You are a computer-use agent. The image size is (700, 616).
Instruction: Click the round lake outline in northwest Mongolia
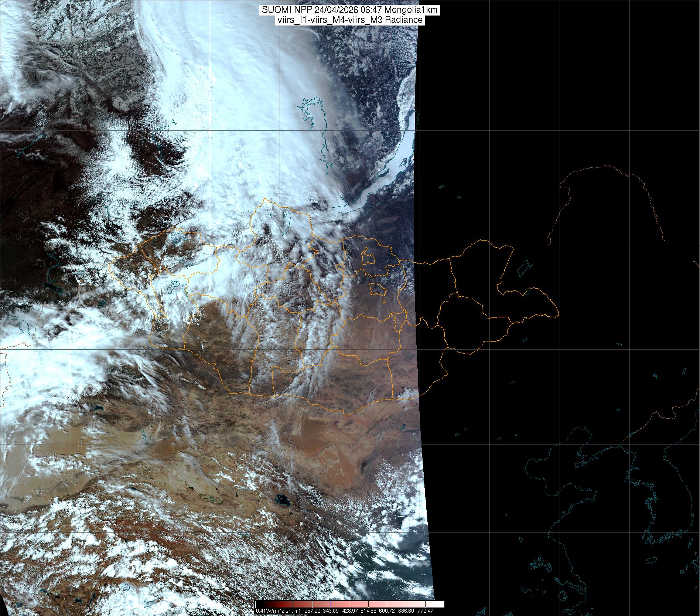coord(178,237)
